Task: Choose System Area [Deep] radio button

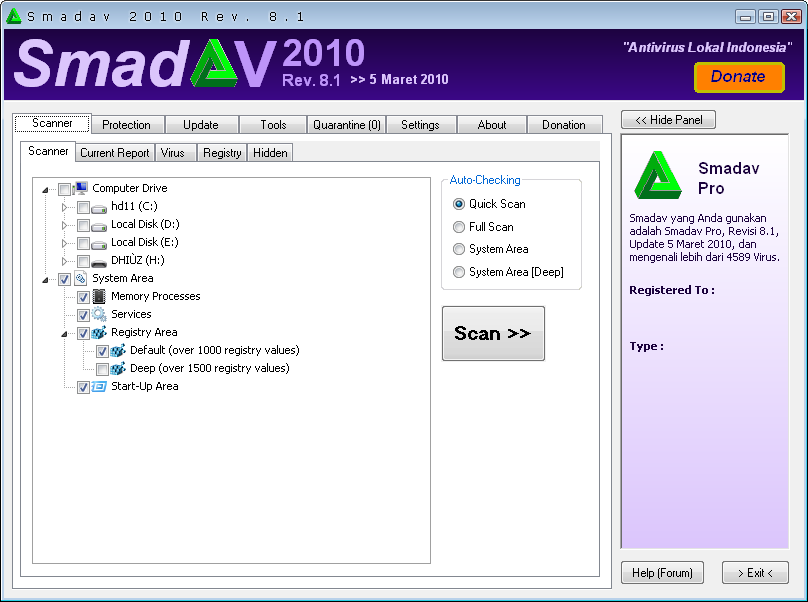Action: pos(459,272)
